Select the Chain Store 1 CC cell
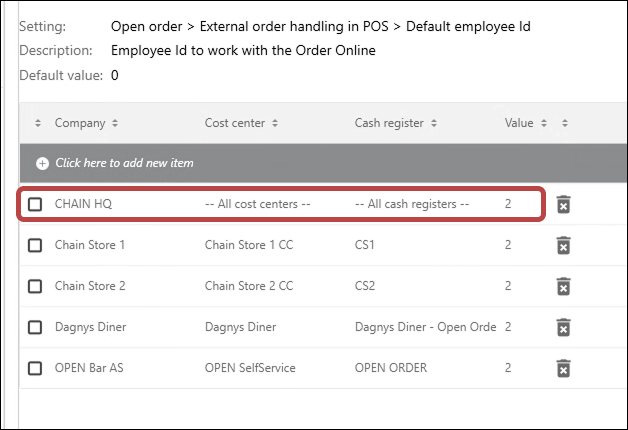This screenshot has width=628, height=430. coord(249,245)
